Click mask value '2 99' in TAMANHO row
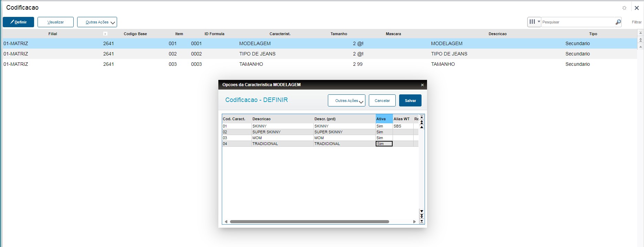The width and height of the screenshot is (644, 247). click(358, 64)
